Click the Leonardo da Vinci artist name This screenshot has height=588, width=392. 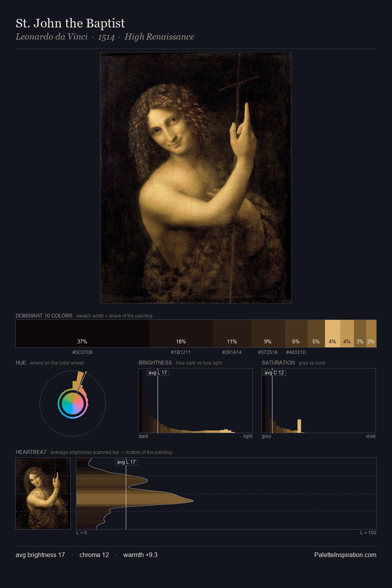52,37
